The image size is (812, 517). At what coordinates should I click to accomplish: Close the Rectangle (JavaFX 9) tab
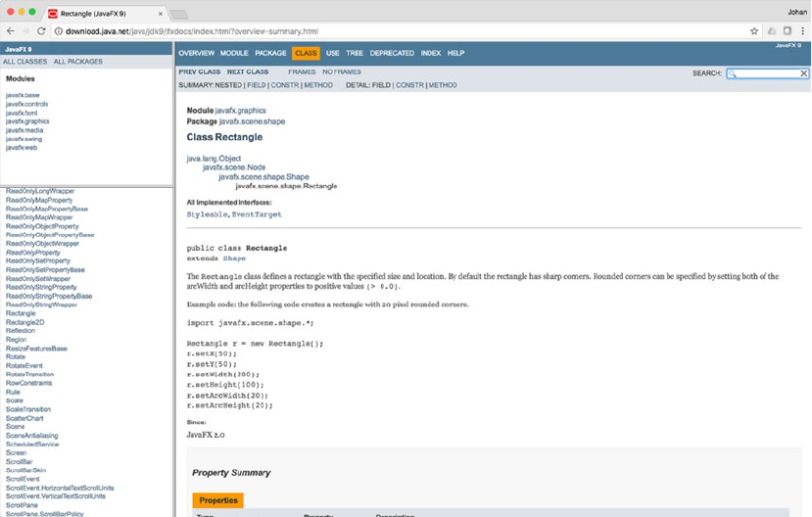point(160,14)
